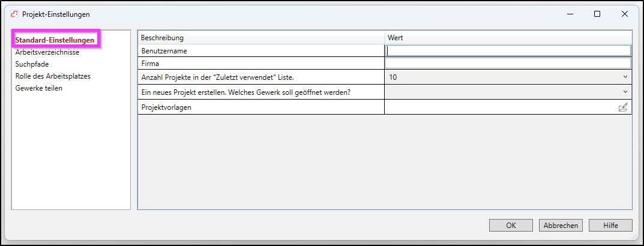Click the Wert column header
Viewport: 644px width, 246px height.
pyautogui.click(x=508, y=38)
